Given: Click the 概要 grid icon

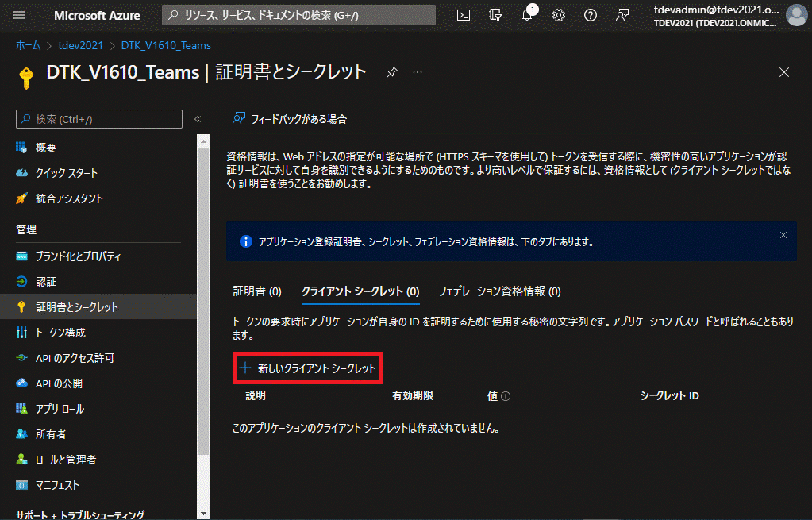Looking at the screenshot, I should 21,148.
